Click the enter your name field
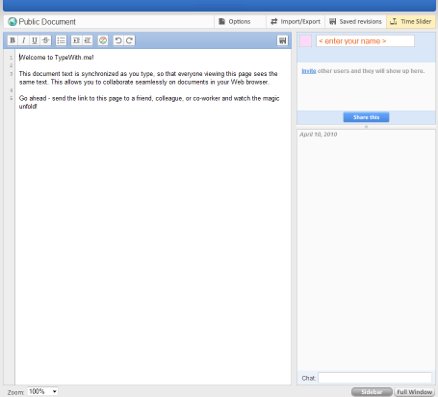The height and width of the screenshot is (397, 438). [x=365, y=41]
